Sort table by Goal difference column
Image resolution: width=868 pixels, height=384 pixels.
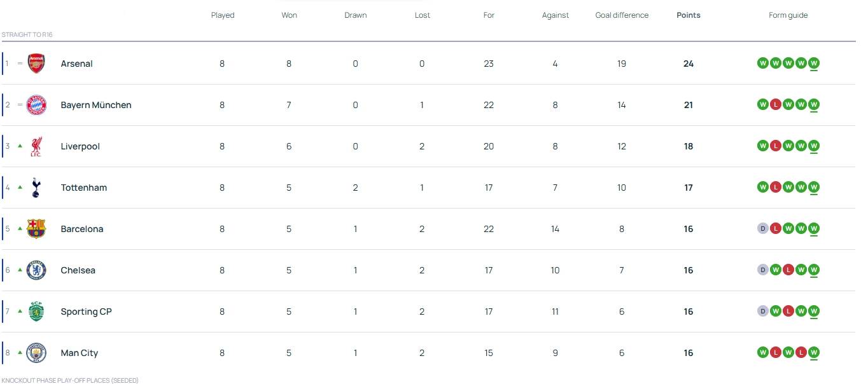click(x=622, y=15)
